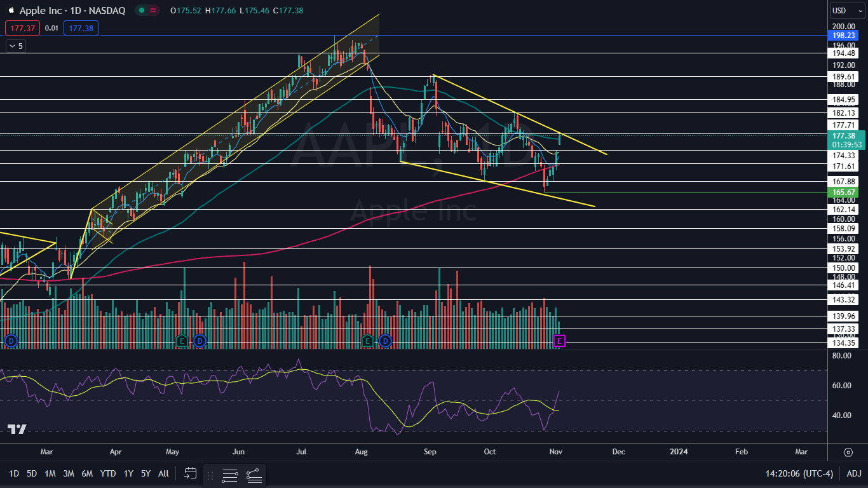Viewport: 868px width, 488px height.
Task: Click the floating toolbar drag handle dots
Action: click(210, 475)
